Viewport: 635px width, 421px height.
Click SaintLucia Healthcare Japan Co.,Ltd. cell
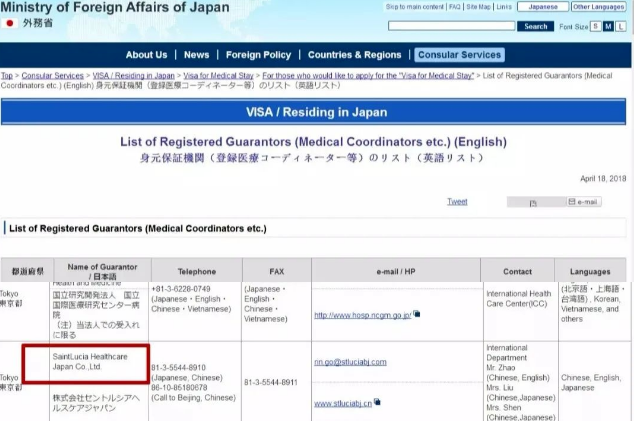(90, 361)
